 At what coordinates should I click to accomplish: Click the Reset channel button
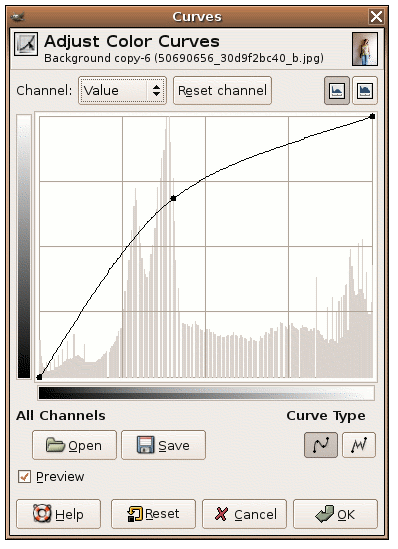click(x=222, y=91)
